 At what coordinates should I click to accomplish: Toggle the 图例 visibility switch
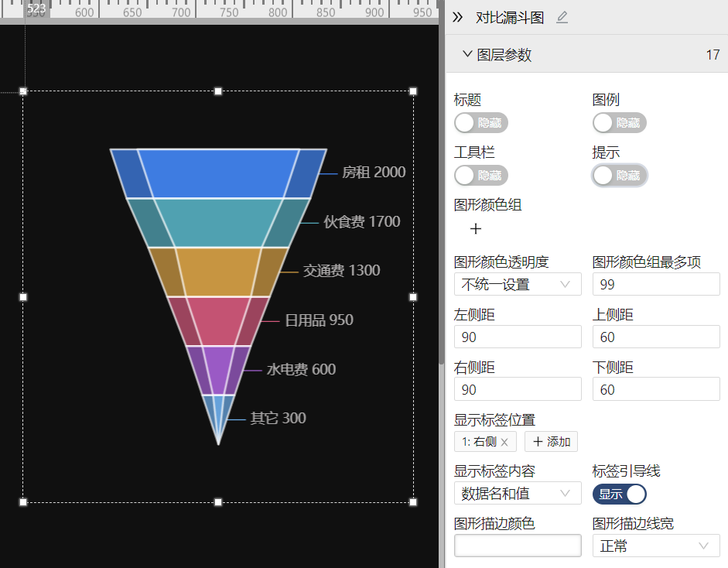coord(619,123)
